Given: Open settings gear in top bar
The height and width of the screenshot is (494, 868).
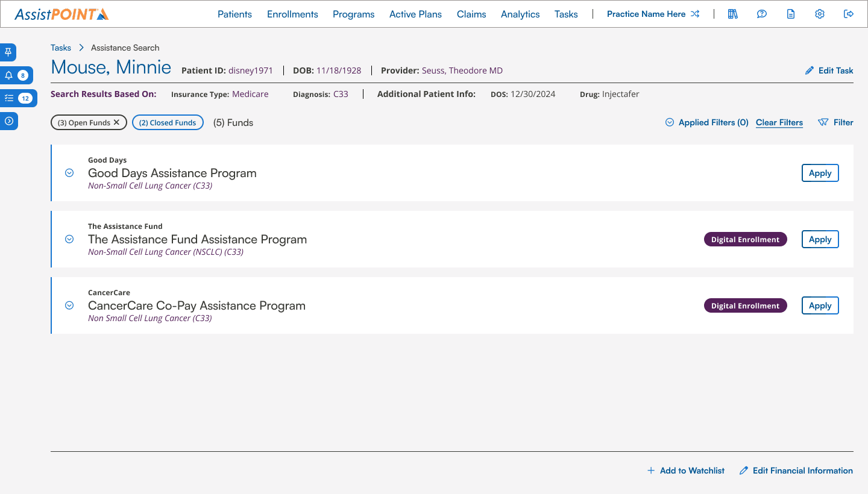Looking at the screenshot, I should pos(820,14).
